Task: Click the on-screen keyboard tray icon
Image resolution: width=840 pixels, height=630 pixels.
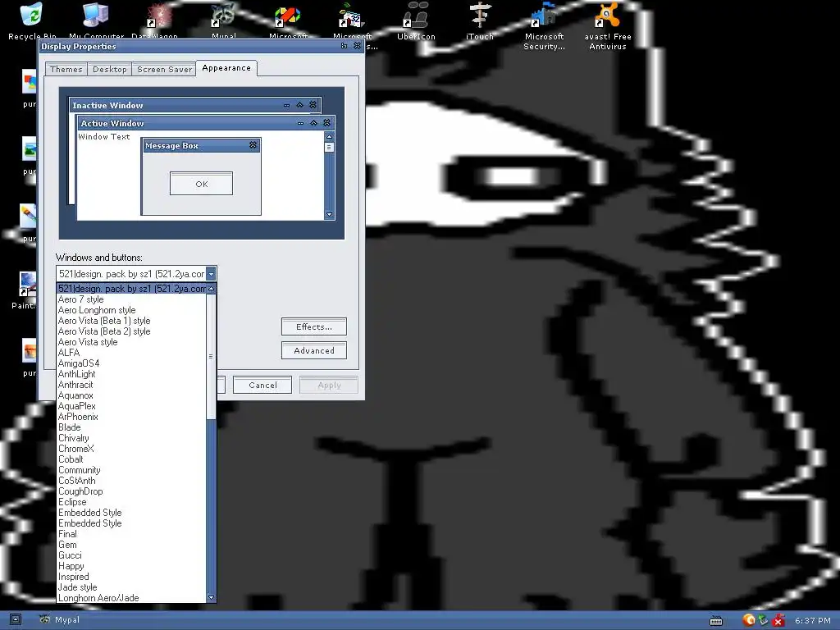Action: 715,621
